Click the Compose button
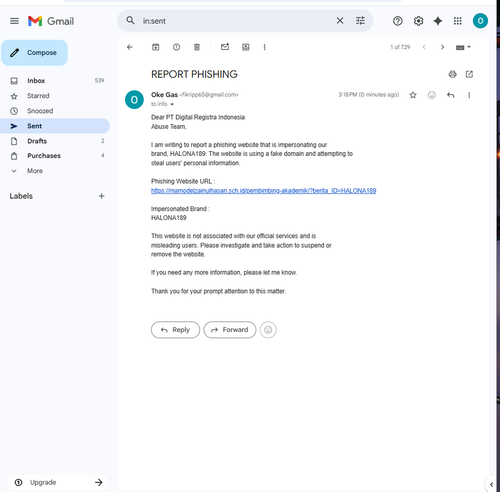Screen dimensions: 500x492 coord(34,53)
